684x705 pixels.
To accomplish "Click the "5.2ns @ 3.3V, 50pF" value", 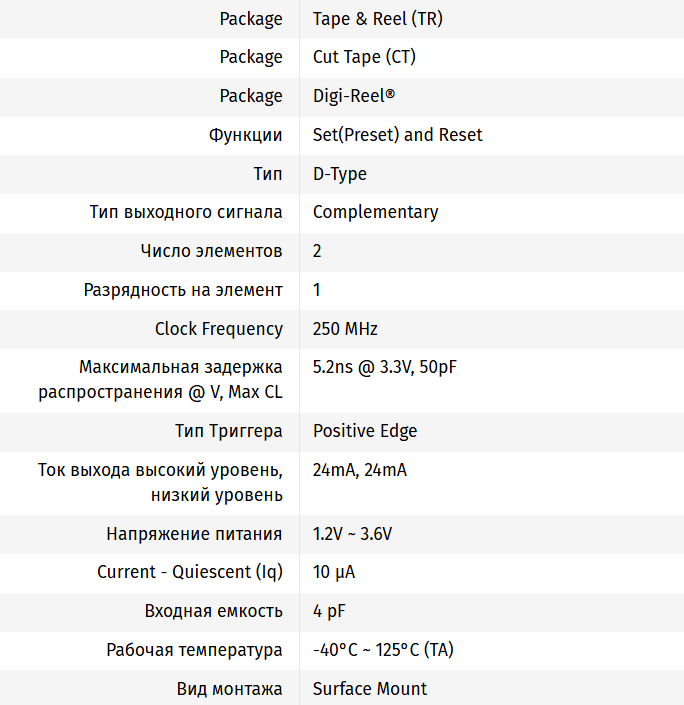I will (384, 367).
